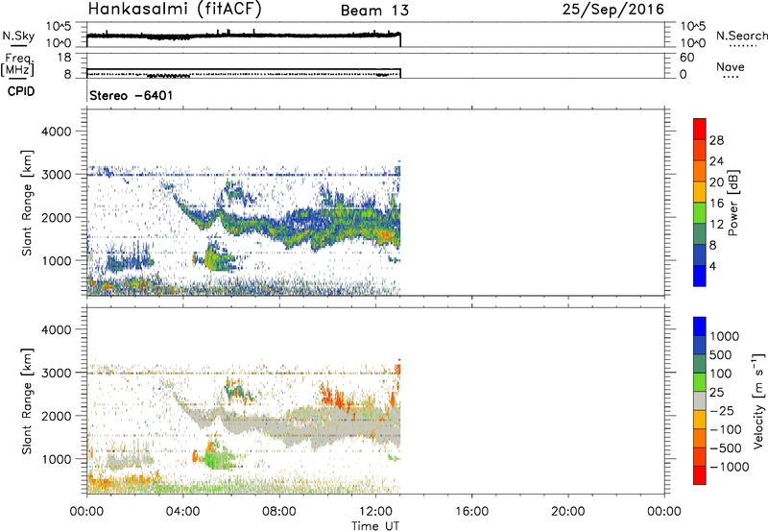Click the 4 label on Power color bar

(712, 266)
